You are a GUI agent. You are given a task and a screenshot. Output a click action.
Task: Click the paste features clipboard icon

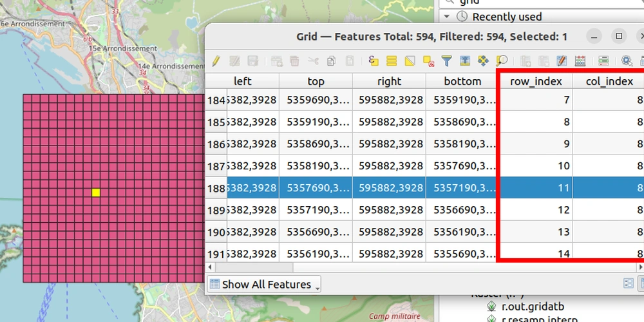[350, 61]
